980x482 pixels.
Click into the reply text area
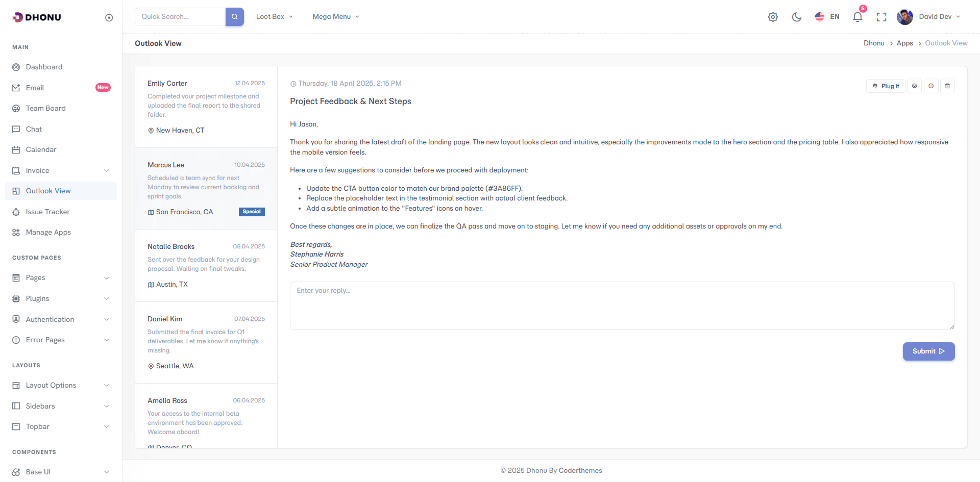click(622, 306)
